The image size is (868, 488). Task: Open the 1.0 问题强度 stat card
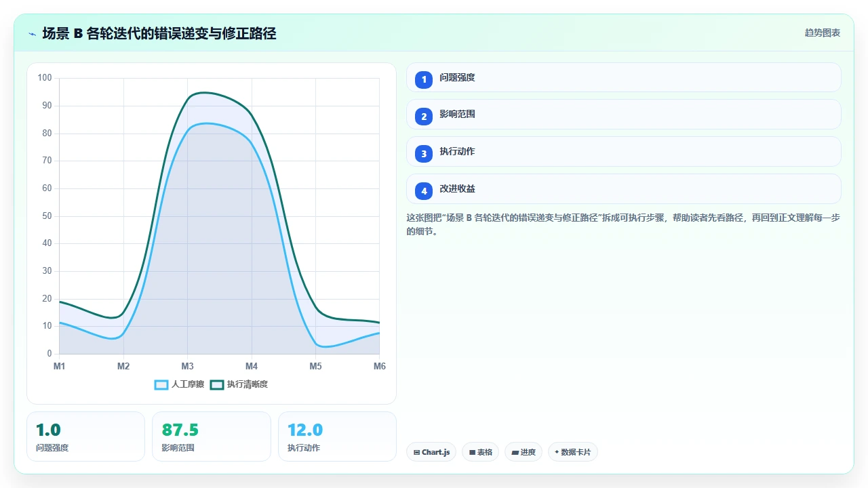tap(85, 436)
